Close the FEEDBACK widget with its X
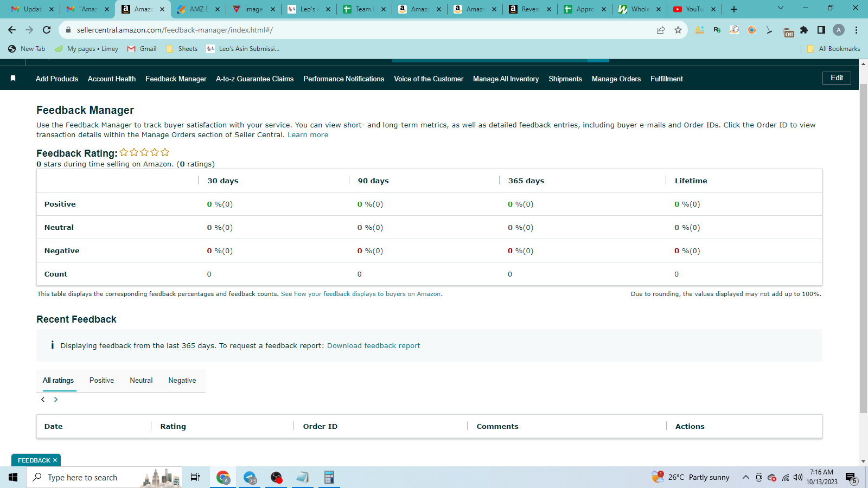Screen dimensions: 868x488 [x=55, y=460]
